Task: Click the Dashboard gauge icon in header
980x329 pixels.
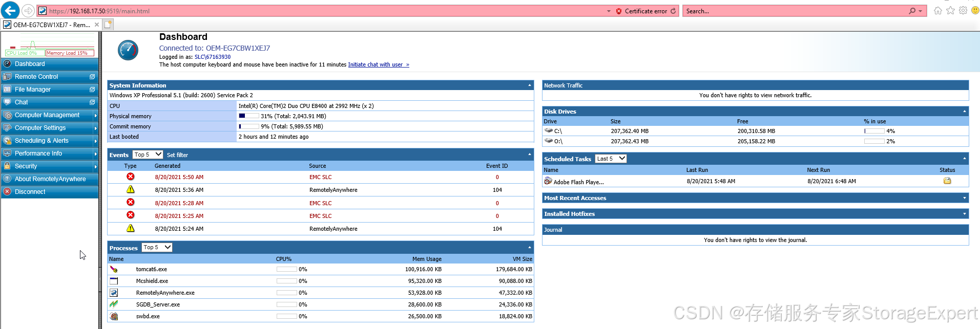Action: click(128, 50)
